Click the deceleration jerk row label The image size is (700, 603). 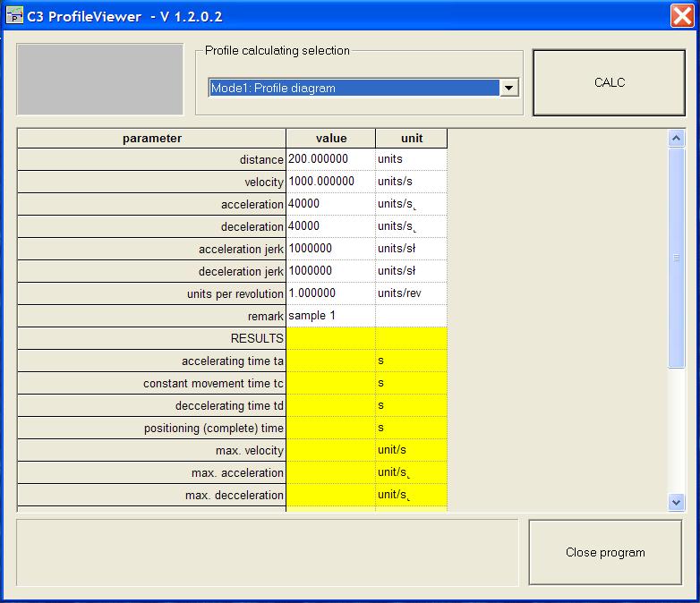(x=152, y=271)
